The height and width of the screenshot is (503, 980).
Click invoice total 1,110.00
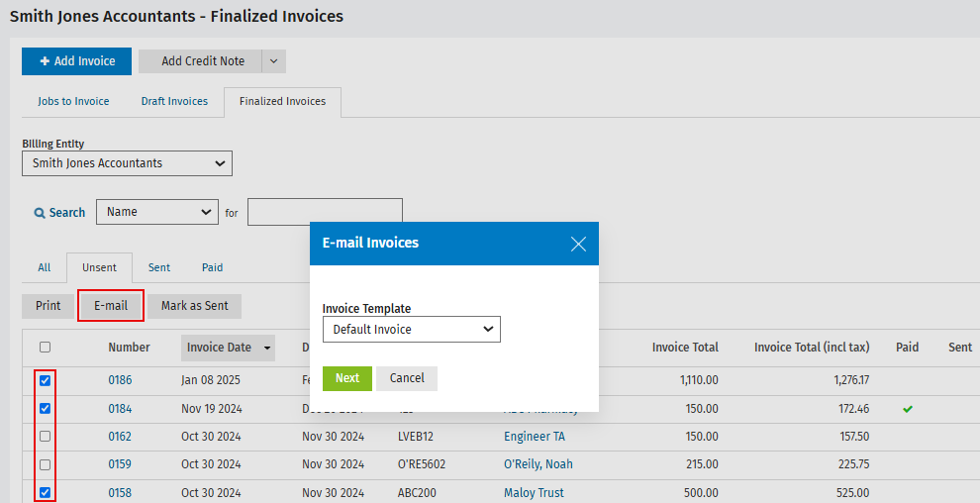pyautogui.click(x=699, y=380)
